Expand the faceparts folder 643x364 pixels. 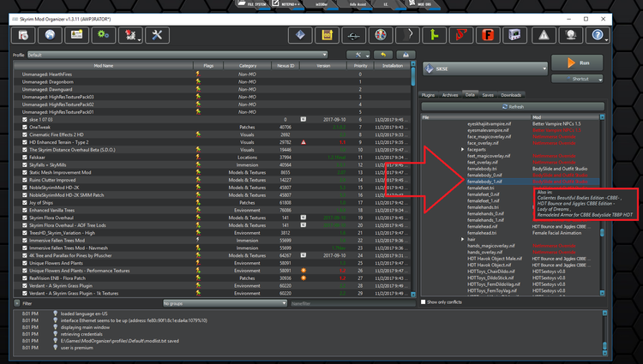coord(463,149)
